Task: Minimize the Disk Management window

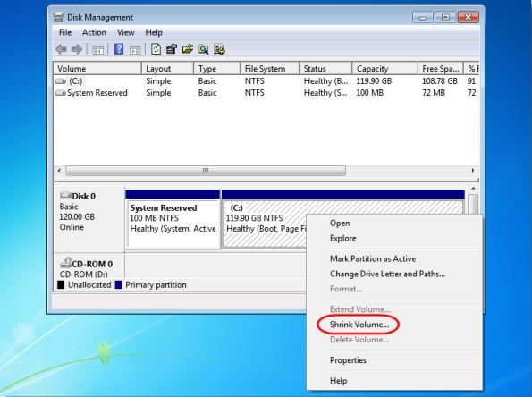Action: [x=422, y=17]
